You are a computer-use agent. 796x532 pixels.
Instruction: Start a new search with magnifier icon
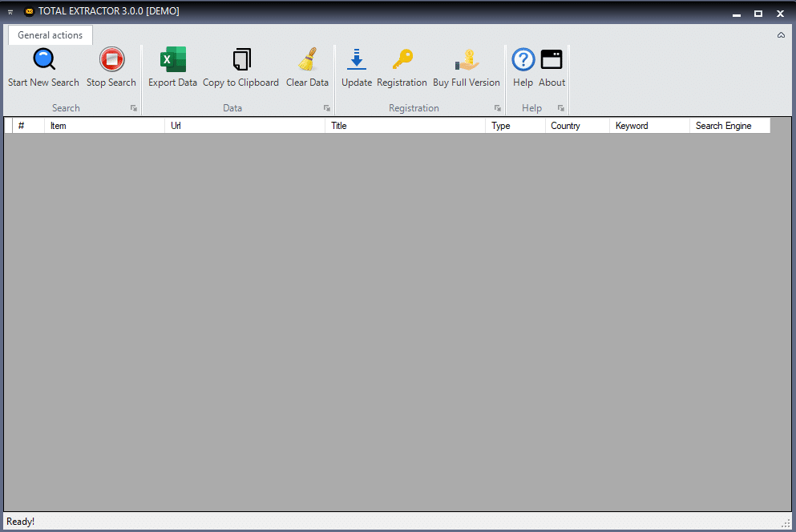point(43,67)
